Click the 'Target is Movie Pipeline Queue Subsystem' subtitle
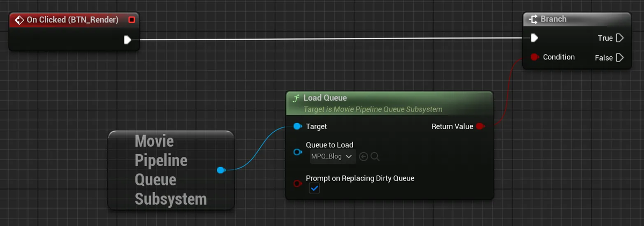This screenshot has width=644, height=226. point(373,109)
